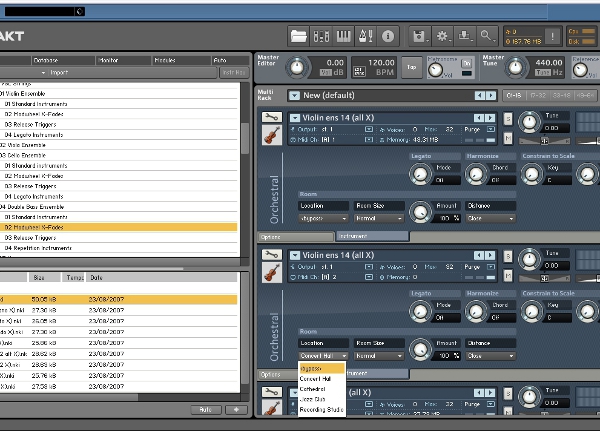Open second instrument's Distance Close dropdown
600x431 pixels.
[x=490, y=356]
